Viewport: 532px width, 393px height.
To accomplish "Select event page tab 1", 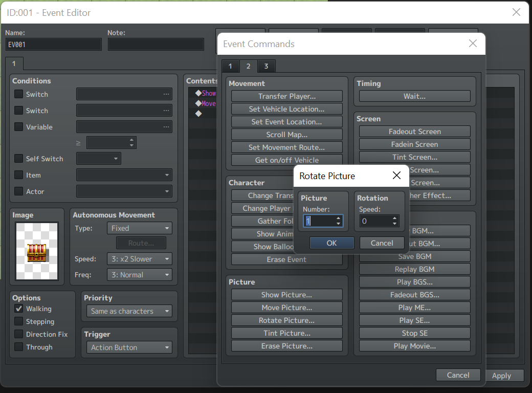I will (14, 63).
